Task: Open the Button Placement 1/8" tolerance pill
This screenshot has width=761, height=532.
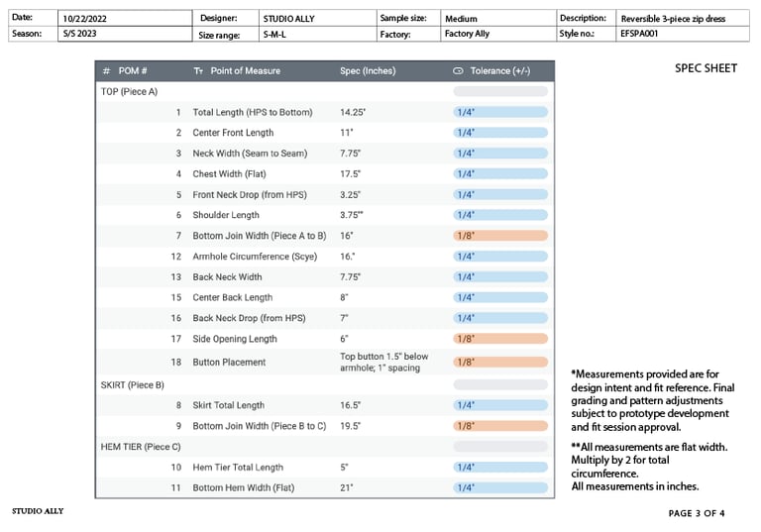Action: 500,363
